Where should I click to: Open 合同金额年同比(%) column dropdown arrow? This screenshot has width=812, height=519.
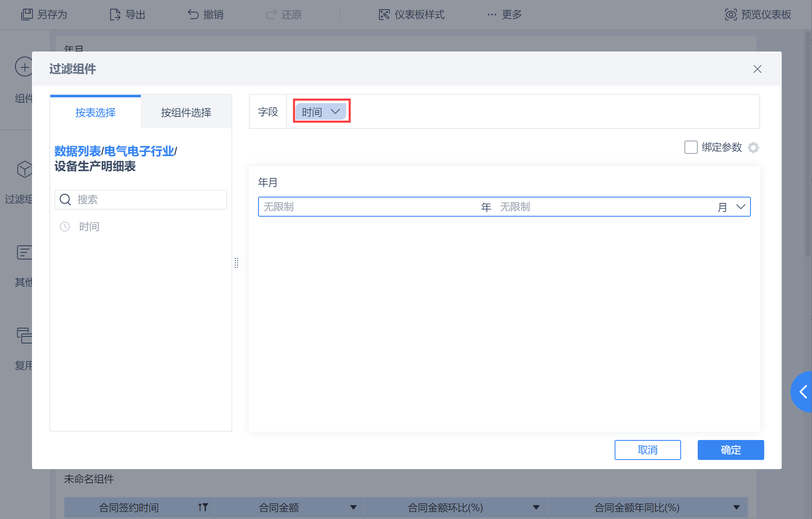(736, 507)
